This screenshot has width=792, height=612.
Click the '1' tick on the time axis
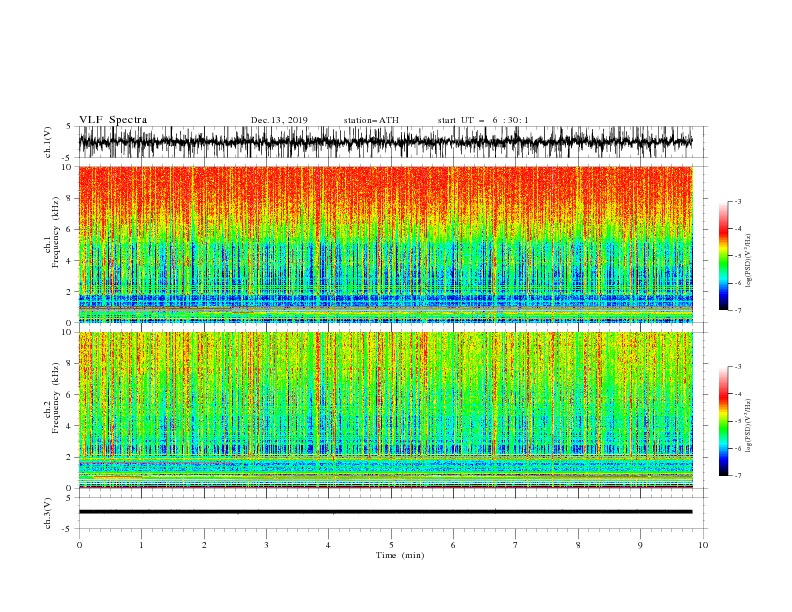click(x=141, y=545)
